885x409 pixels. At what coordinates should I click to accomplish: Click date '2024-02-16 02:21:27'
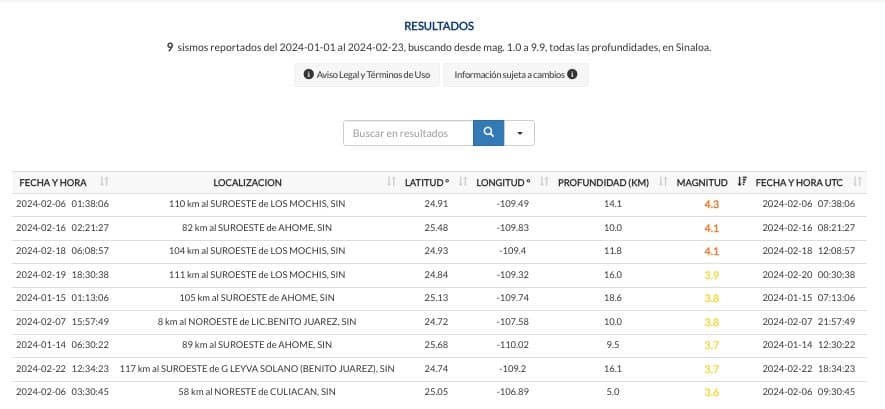63,227
